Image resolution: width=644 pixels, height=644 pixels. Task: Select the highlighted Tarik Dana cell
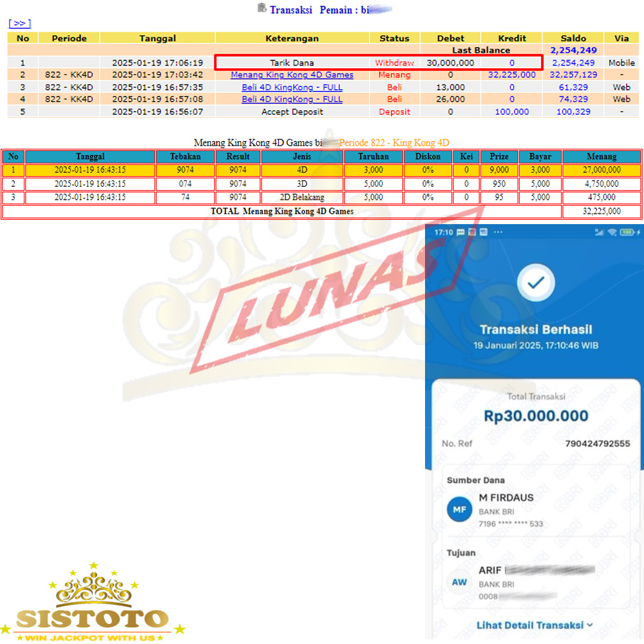(x=292, y=62)
